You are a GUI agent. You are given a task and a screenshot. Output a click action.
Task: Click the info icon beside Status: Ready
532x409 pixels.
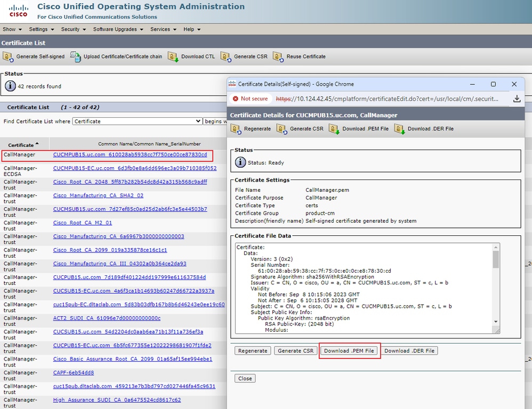(240, 162)
